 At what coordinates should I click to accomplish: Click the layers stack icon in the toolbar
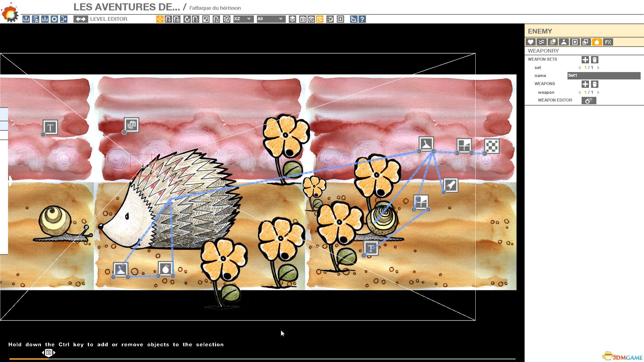pyautogui.click(x=293, y=19)
